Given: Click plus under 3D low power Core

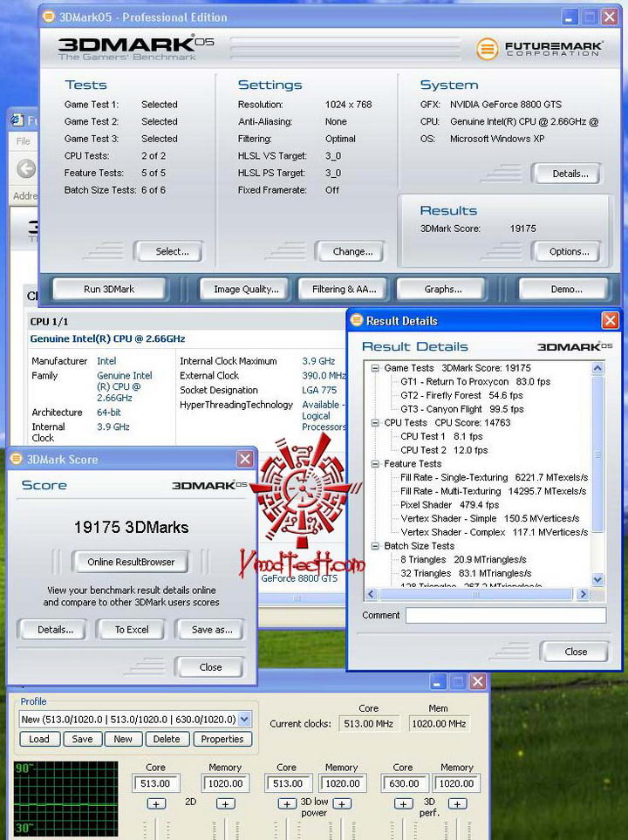Looking at the screenshot, I should (x=288, y=803).
